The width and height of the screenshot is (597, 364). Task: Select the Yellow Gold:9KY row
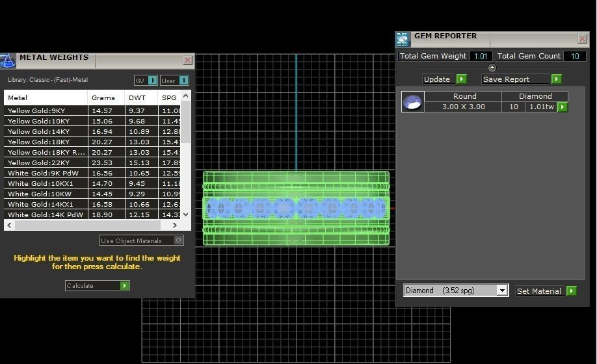click(x=92, y=110)
